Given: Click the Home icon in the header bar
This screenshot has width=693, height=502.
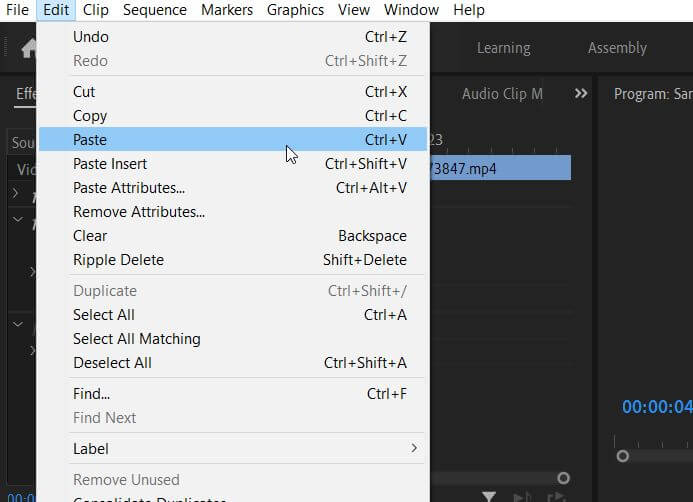Looking at the screenshot, I should [28, 48].
